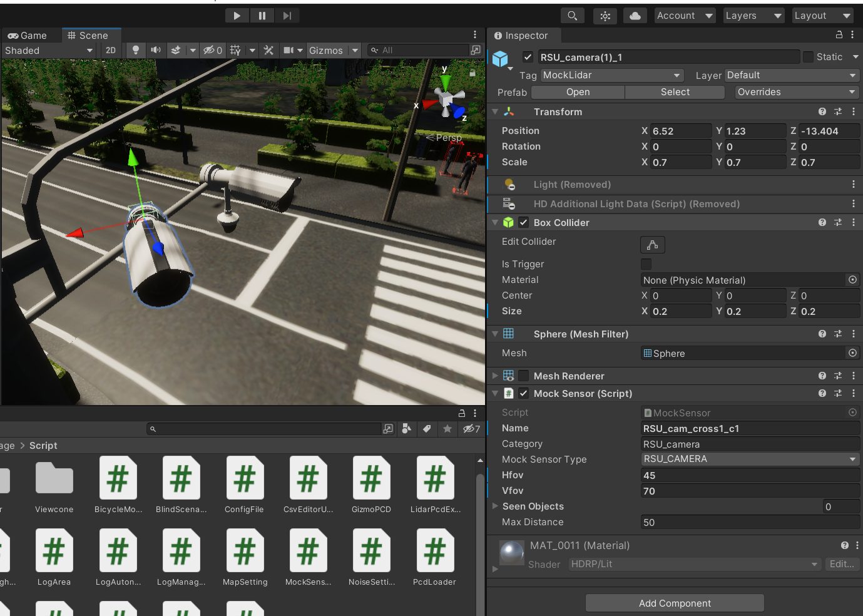
Task: Toggle the Is Trigger checkbox
Action: point(646,264)
